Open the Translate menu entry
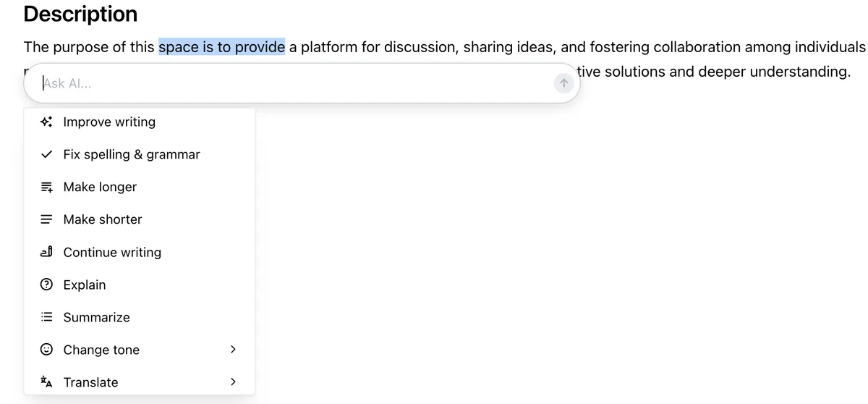This screenshot has width=868, height=404. [x=140, y=382]
